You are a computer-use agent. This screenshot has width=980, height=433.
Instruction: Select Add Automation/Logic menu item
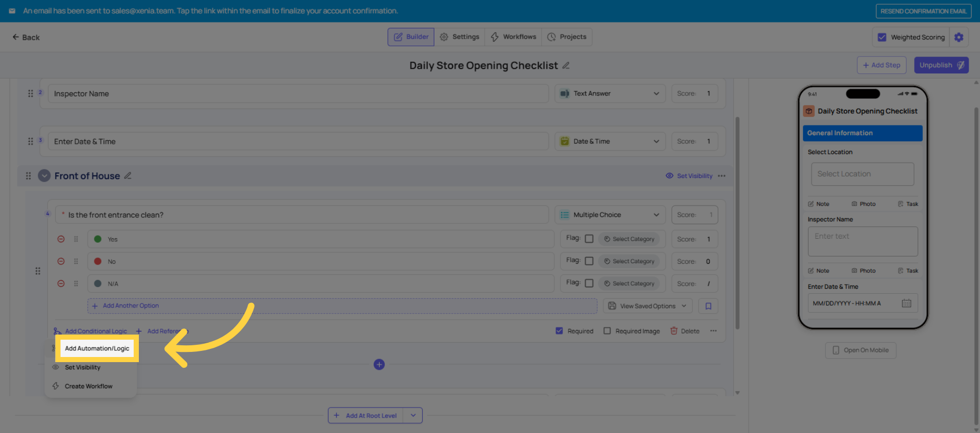click(97, 348)
